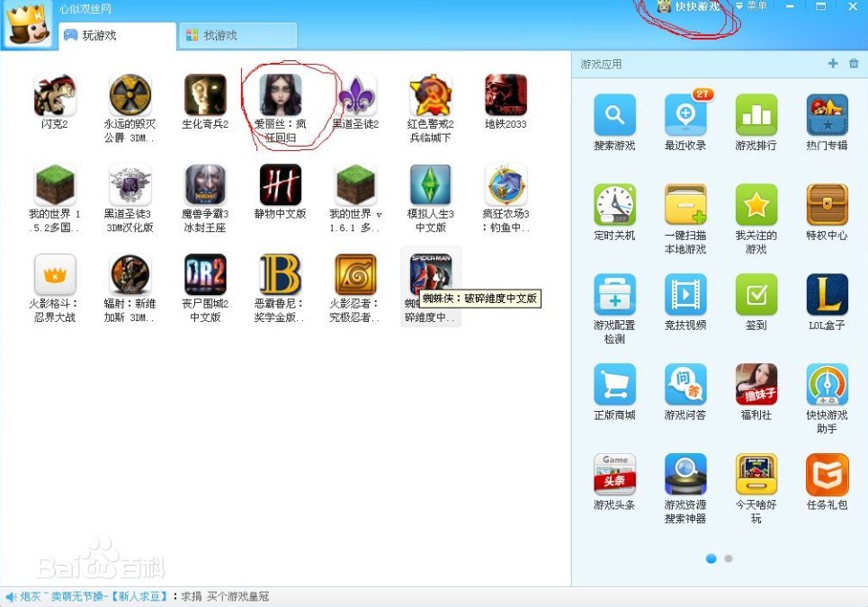The height and width of the screenshot is (607, 868).
Task: Open 游戏排行 ranking app
Action: coord(756,115)
